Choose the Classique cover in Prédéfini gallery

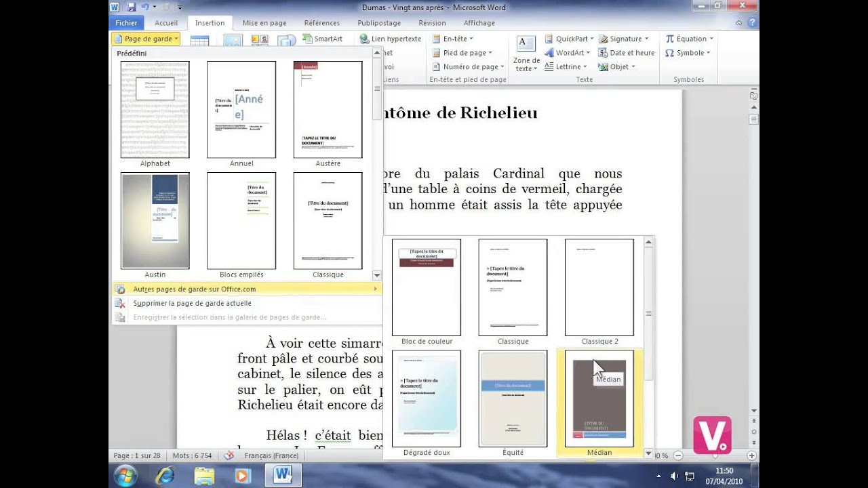(328, 220)
